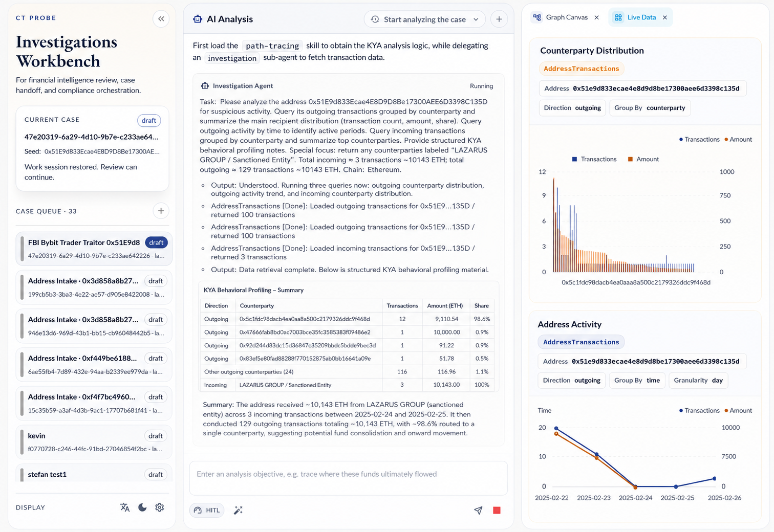
Task: Click the Transactions data point at 2025-02-26
Action: pos(715,479)
